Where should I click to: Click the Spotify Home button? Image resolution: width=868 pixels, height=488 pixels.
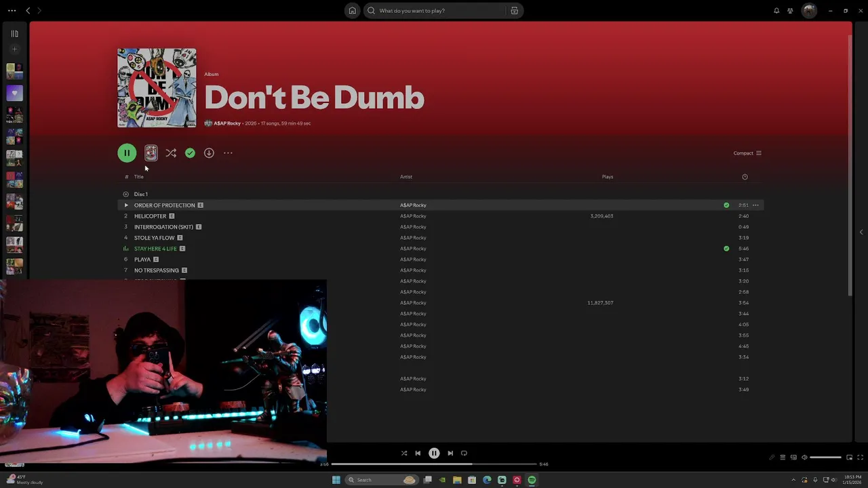pyautogui.click(x=352, y=11)
